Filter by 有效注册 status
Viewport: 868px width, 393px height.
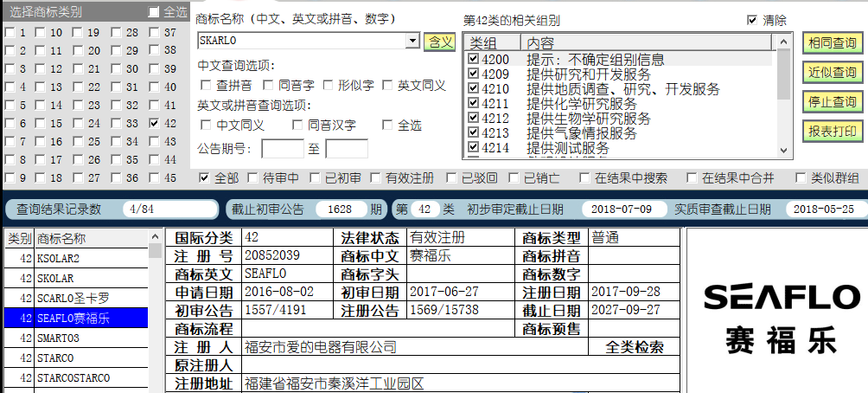pos(375,178)
